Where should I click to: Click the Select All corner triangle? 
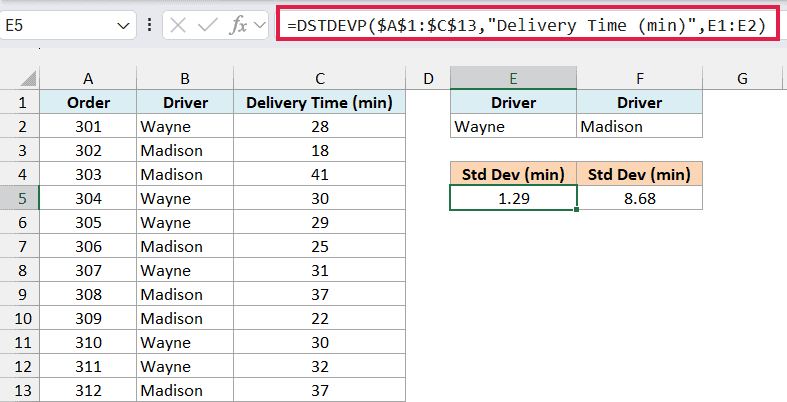click(x=28, y=78)
